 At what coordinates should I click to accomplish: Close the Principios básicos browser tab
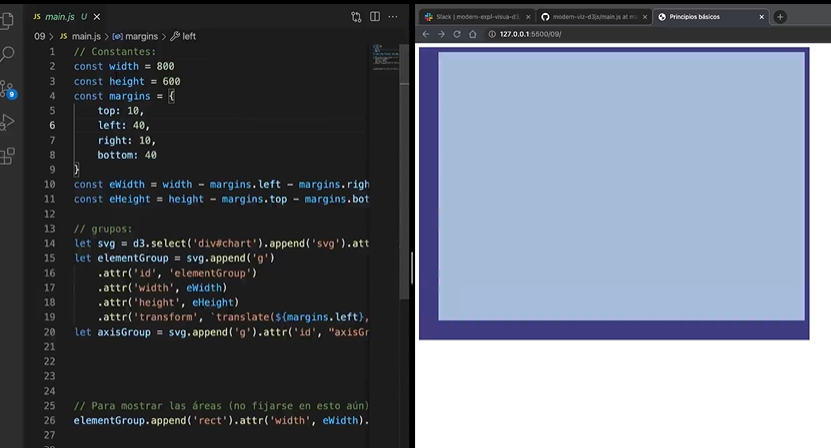coord(762,17)
